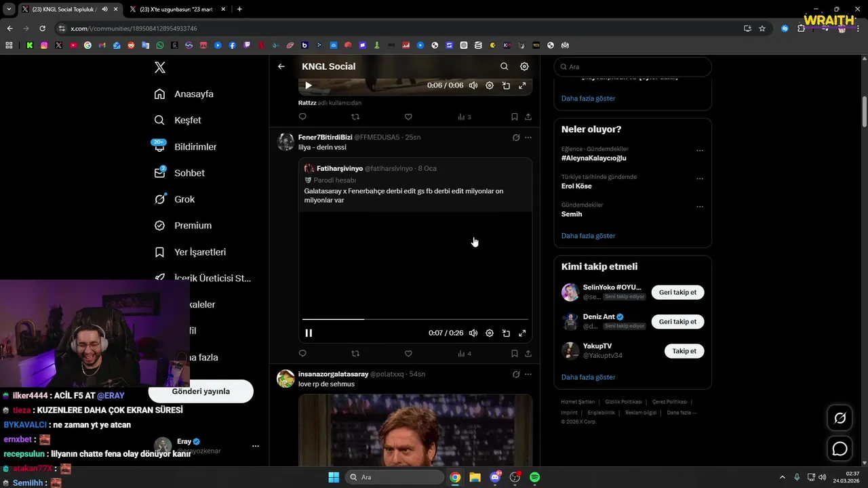Viewport: 868px width, 488px height.
Task: Follow back Deniz Ant
Action: tap(677, 321)
